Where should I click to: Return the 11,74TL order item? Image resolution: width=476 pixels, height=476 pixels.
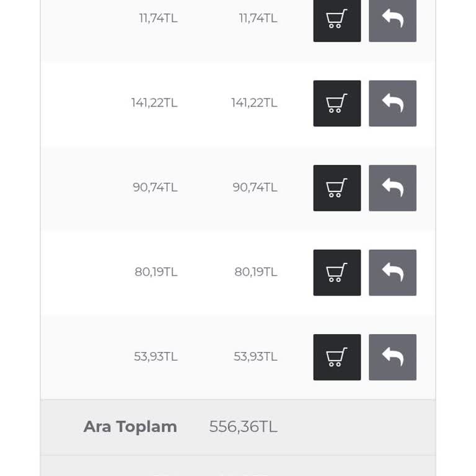pos(392,19)
